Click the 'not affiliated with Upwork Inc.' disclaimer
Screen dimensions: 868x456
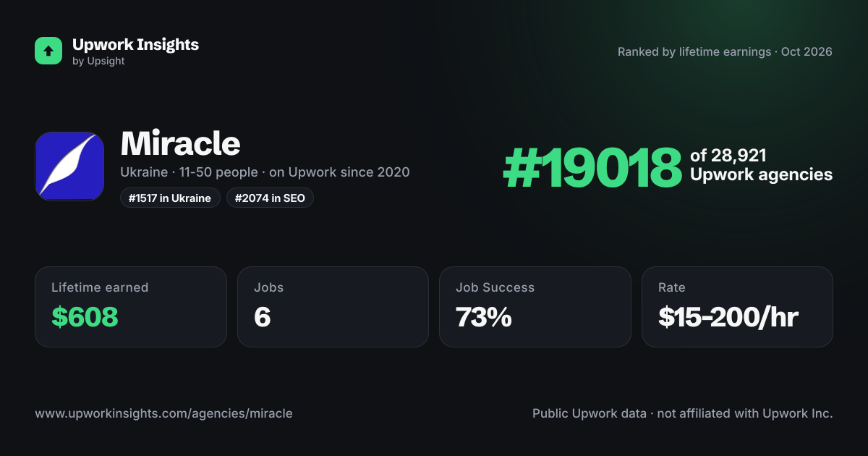click(744, 413)
